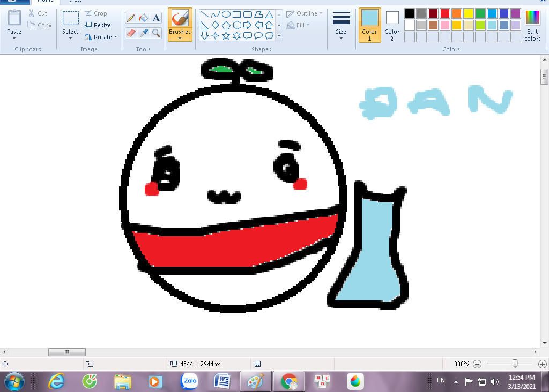
Task: Choose the Five-point star shape
Action: (x=226, y=36)
